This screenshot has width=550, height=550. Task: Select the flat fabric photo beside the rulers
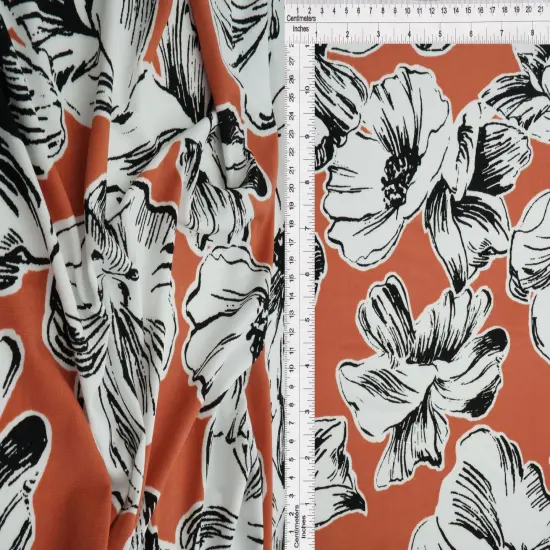pos(432,297)
